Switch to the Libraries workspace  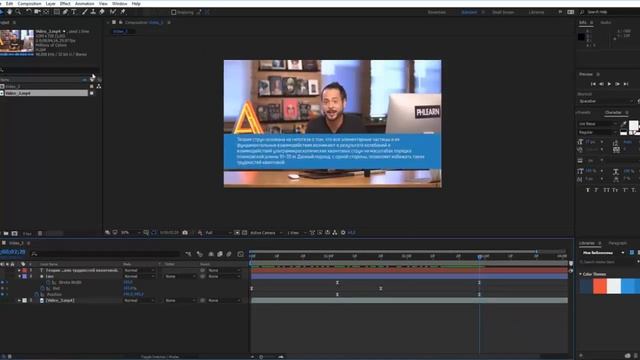[x=536, y=12]
